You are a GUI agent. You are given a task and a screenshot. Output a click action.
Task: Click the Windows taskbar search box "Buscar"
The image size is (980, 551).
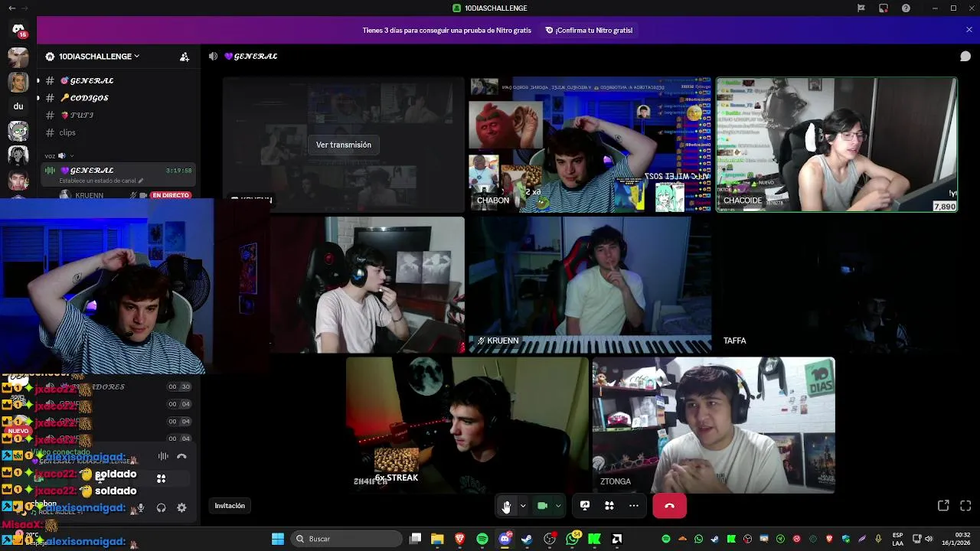point(348,539)
